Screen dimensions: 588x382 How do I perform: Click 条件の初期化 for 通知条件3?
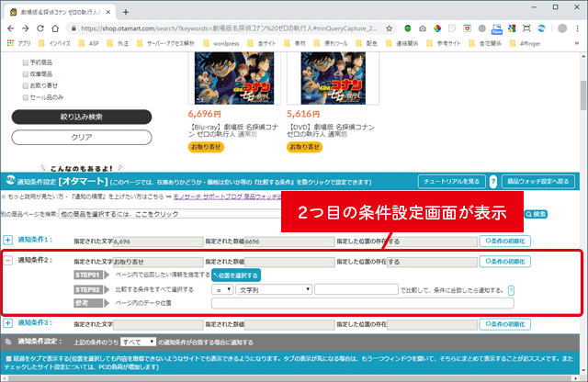pos(504,324)
